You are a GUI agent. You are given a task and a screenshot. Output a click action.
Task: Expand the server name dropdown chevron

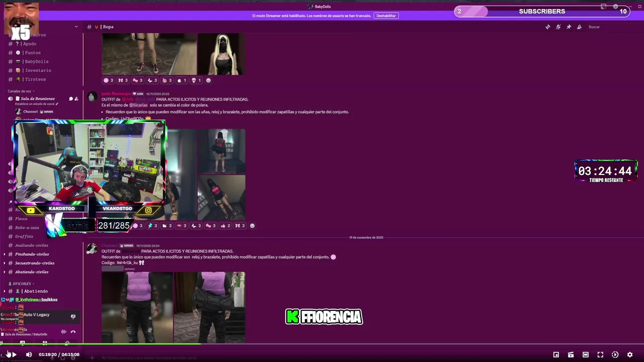pyautogui.click(x=76, y=27)
